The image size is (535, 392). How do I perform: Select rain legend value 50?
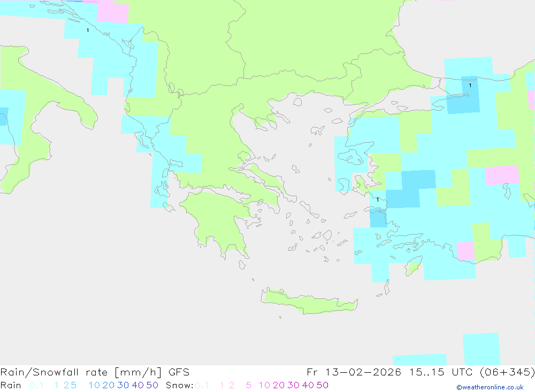point(152,385)
